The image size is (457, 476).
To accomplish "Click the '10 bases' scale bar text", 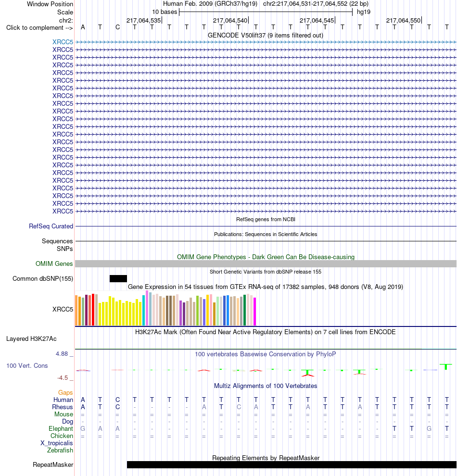I will click(x=165, y=12).
